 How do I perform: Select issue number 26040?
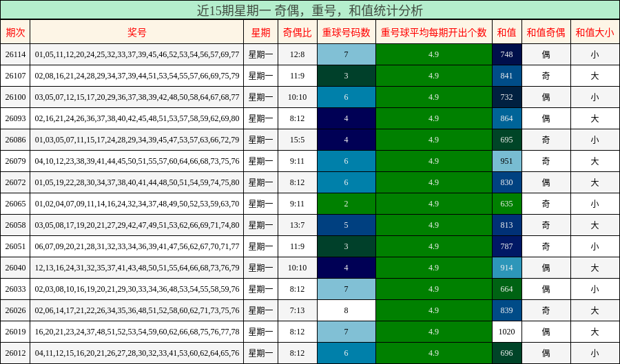click(15, 268)
